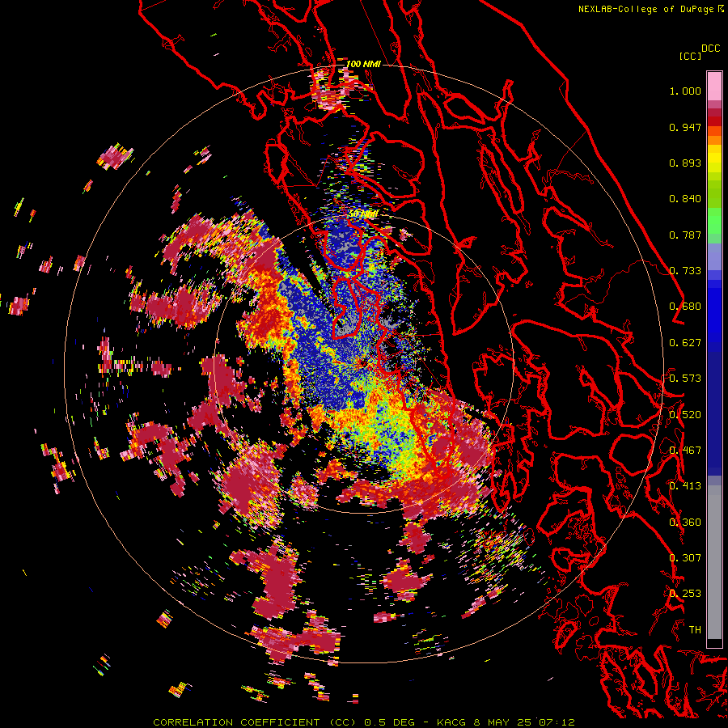Select the 0.520 scale value
This screenshot has height=728, width=728.
point(685,415)
